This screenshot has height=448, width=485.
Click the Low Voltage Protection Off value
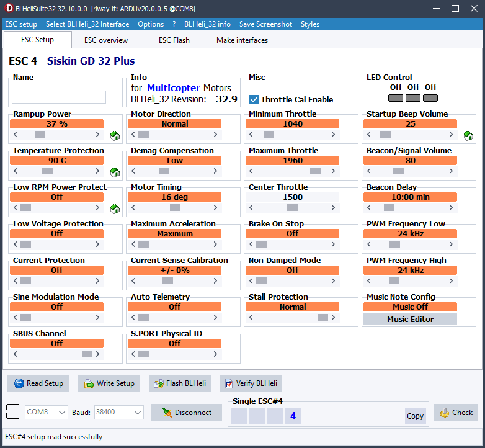[x=56, y=233]
